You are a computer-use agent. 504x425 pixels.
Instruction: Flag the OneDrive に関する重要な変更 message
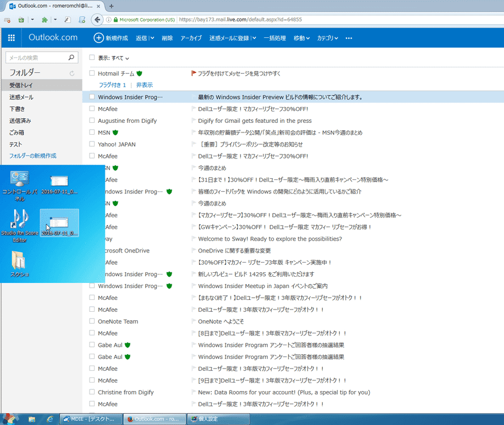[x=194, y=250]
